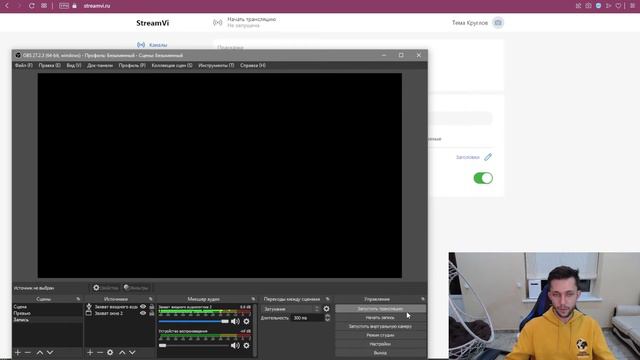The image size is (640, 360).
Task: Open the Док-панели menu in OBS
Action: coord(100,65)
